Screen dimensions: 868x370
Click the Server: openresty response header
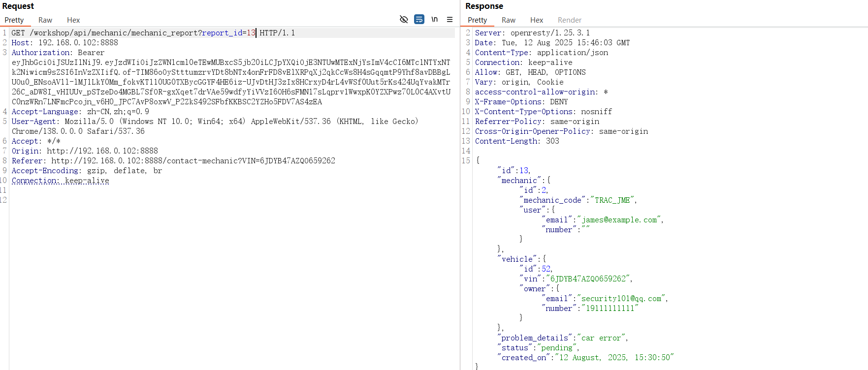[x=532, y=33]
